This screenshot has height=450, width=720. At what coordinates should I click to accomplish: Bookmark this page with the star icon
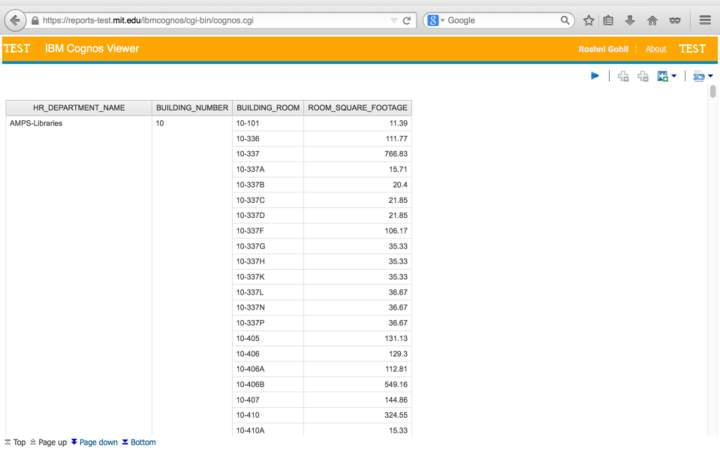click(589, 20)
